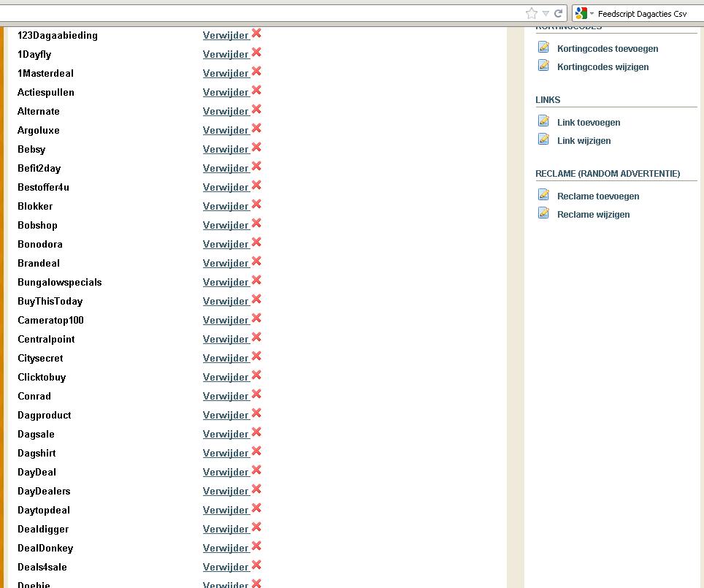Viewport: 704px width, 588px height.
Task: Click the red X icon in Bonodora row
Action: click(256, 242)
